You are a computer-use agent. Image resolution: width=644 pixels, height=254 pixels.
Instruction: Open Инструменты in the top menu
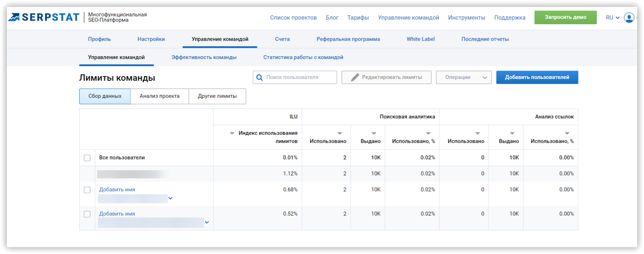point(467,18)
